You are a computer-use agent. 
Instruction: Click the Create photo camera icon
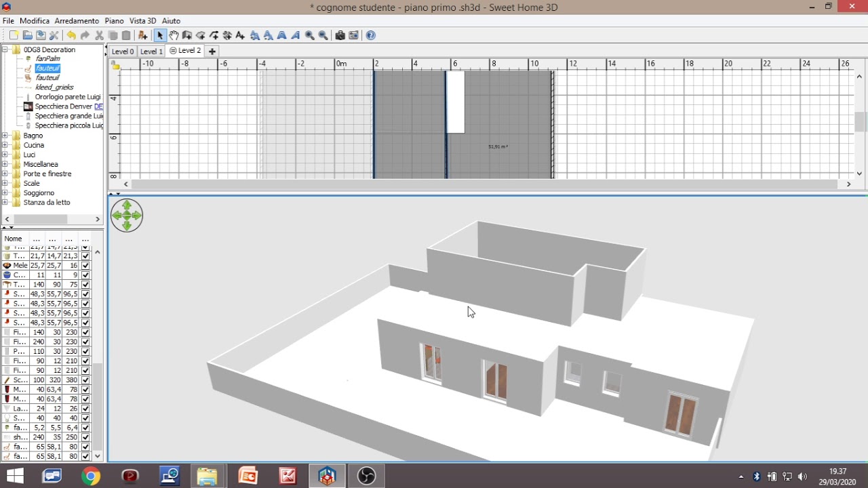tap(340, 35)
